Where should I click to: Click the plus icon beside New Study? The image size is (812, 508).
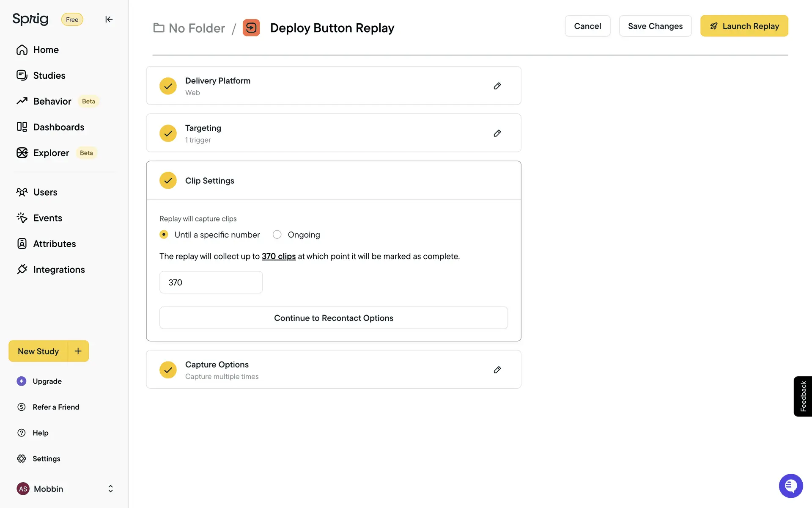[78, 351]
